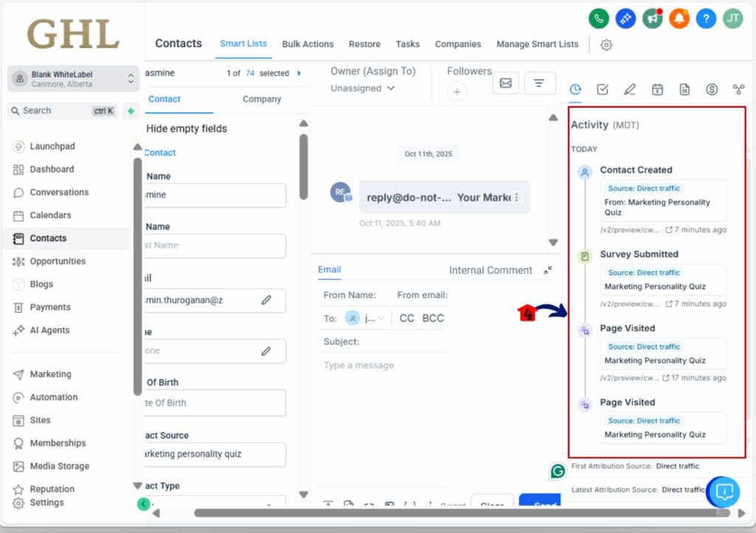Collapse the Internal Comment composer arrows

[548, 270]
